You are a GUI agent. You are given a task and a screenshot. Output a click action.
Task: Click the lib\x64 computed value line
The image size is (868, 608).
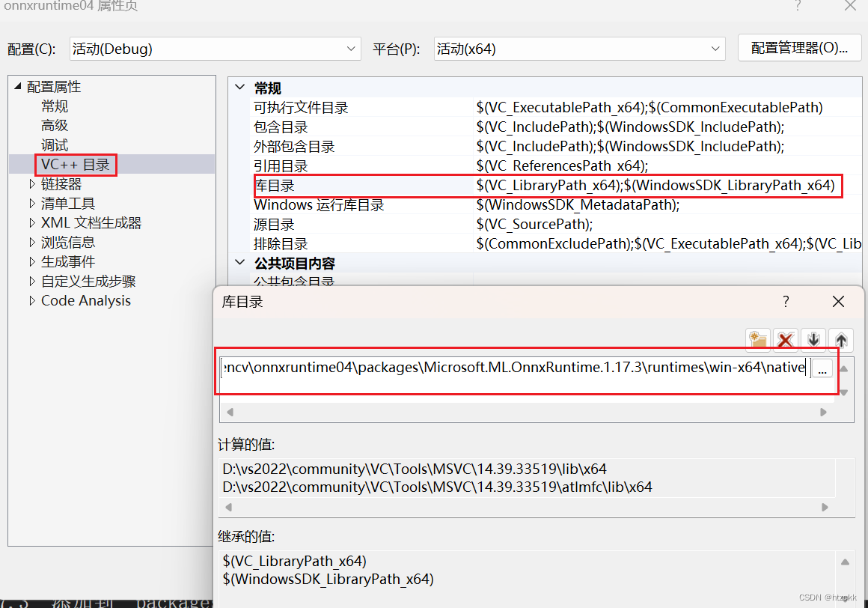click(415, 469)
